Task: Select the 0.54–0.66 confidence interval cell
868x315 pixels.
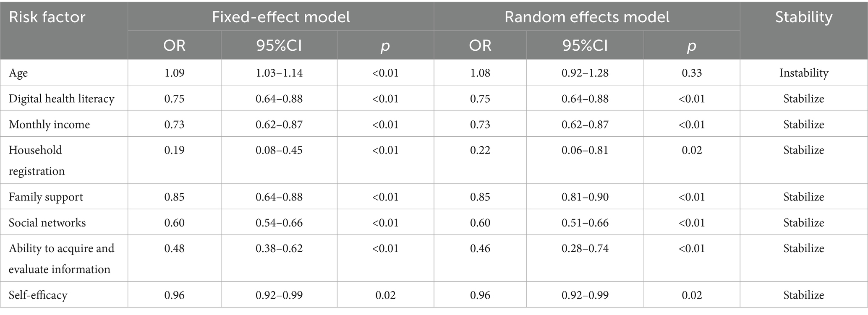Action: [279, 223]
